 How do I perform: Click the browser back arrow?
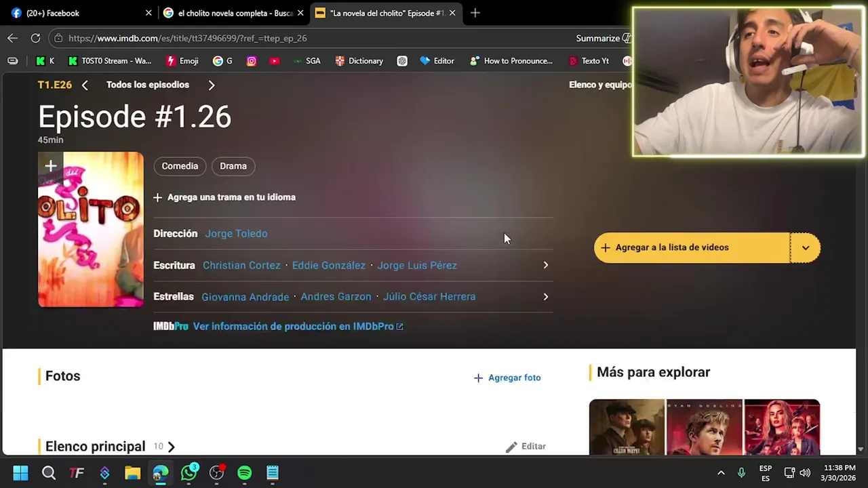pyautogui.click(x=12, y=39)
